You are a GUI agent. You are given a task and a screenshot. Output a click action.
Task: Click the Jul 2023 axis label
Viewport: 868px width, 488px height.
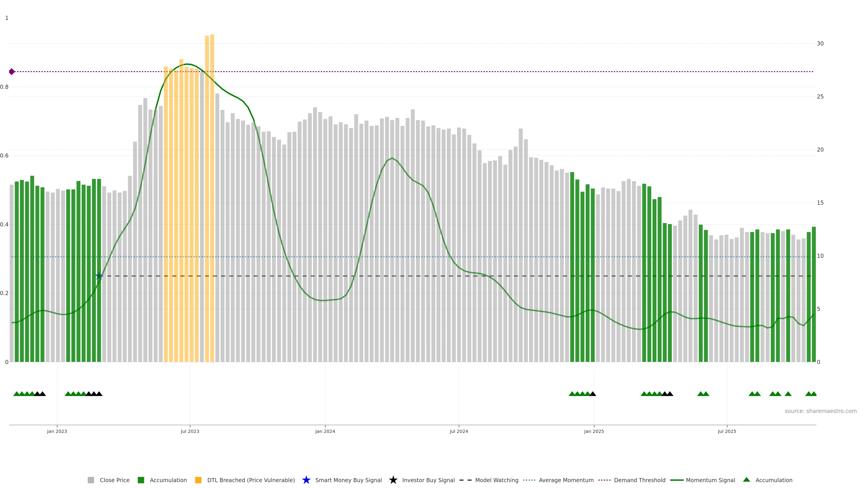point(190,431)
